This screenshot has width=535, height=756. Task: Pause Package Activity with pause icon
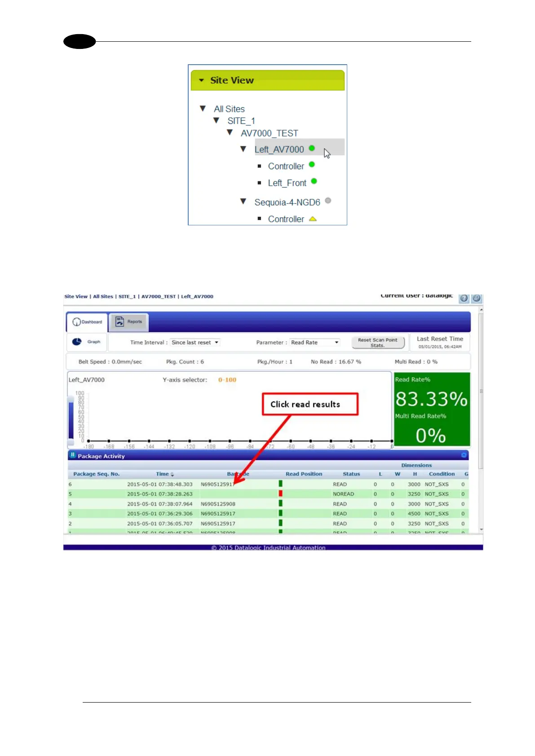(x=73, y=455)
